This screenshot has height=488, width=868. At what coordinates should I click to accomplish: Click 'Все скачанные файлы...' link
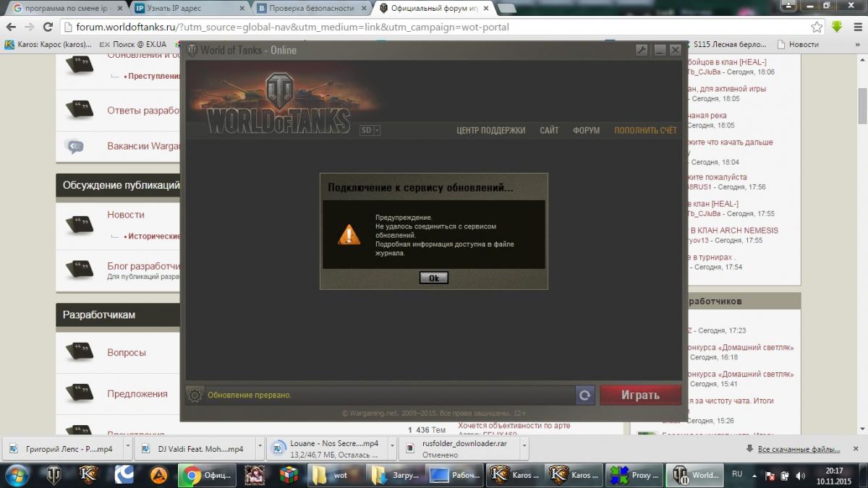coord(799,449)
